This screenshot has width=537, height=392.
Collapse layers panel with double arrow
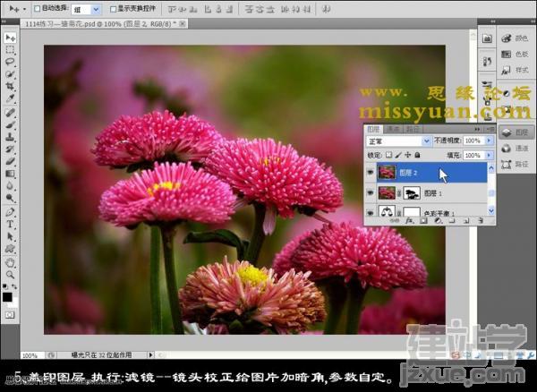(x=477, y=129)
